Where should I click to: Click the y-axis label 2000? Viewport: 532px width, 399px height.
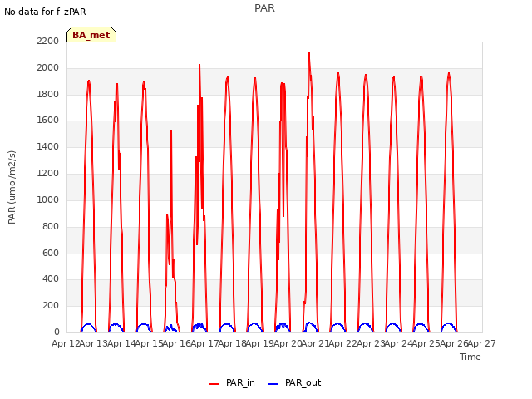[x=48, y=68]
